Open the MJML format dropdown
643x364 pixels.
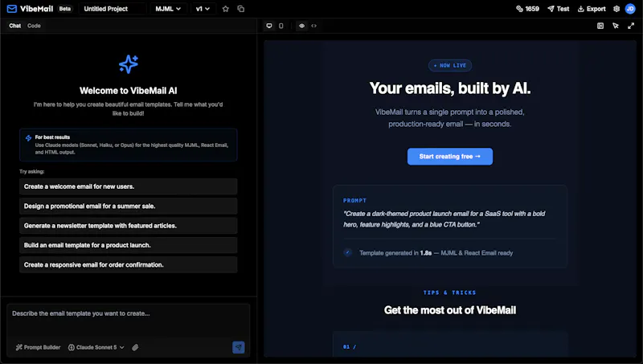click(168, 9)
